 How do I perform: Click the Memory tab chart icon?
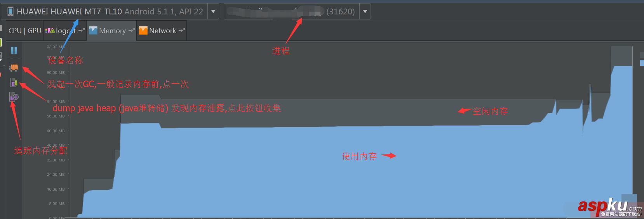click(x=93, y=30)
